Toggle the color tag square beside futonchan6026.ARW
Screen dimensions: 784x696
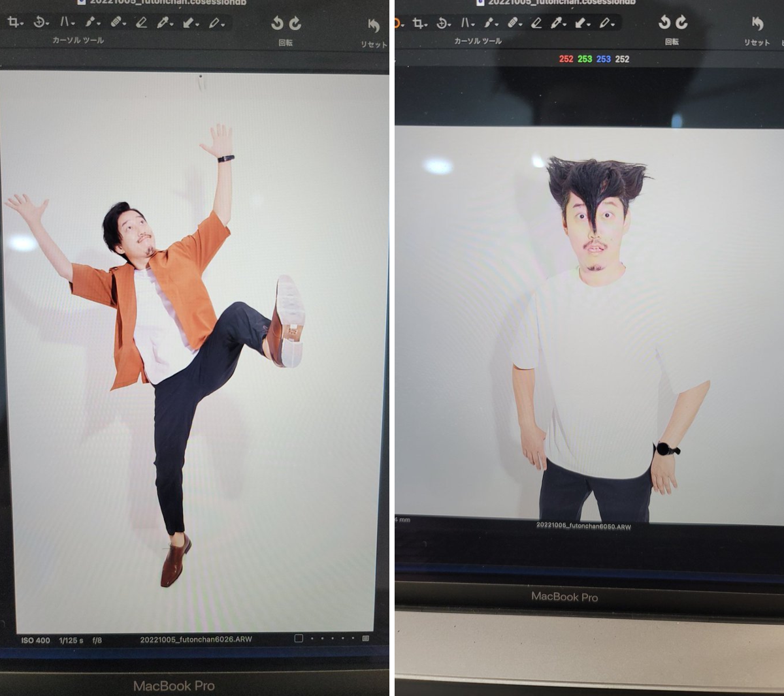[299, 639]
